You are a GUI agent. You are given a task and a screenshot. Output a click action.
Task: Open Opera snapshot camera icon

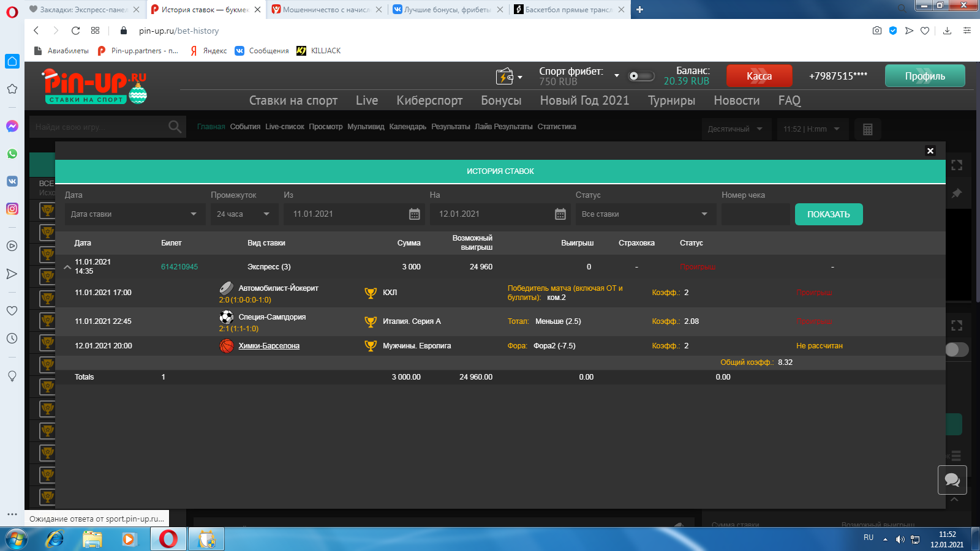[x=876, y=31]
